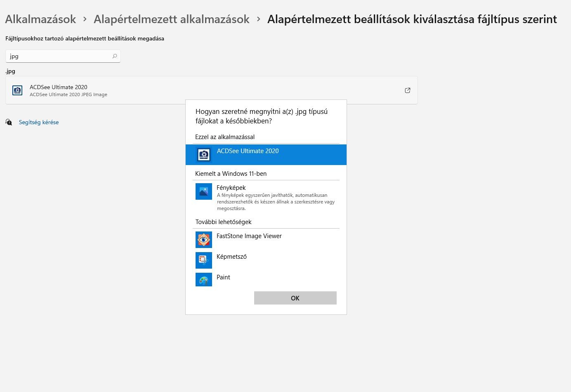Open the ACDSee Ultimate 2020 .jpg association row
This screenshot has width=571, height=392.
211,90
